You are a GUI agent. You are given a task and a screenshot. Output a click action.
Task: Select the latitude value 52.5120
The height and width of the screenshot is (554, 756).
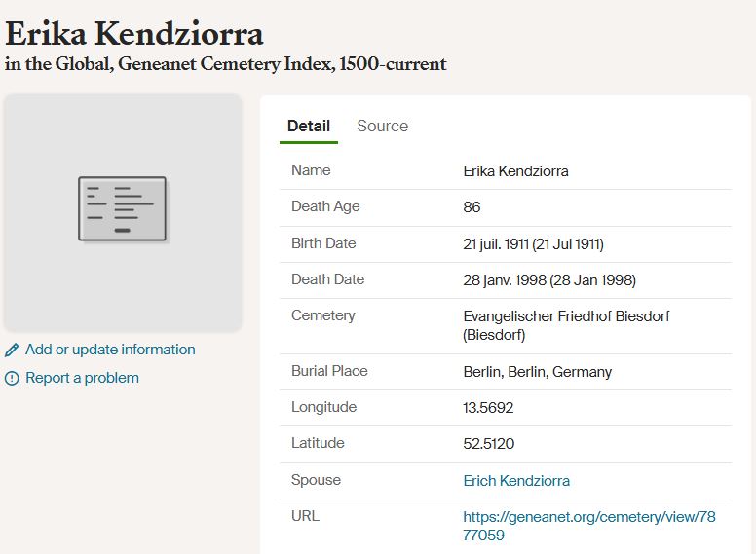click(x=488, y=444)
